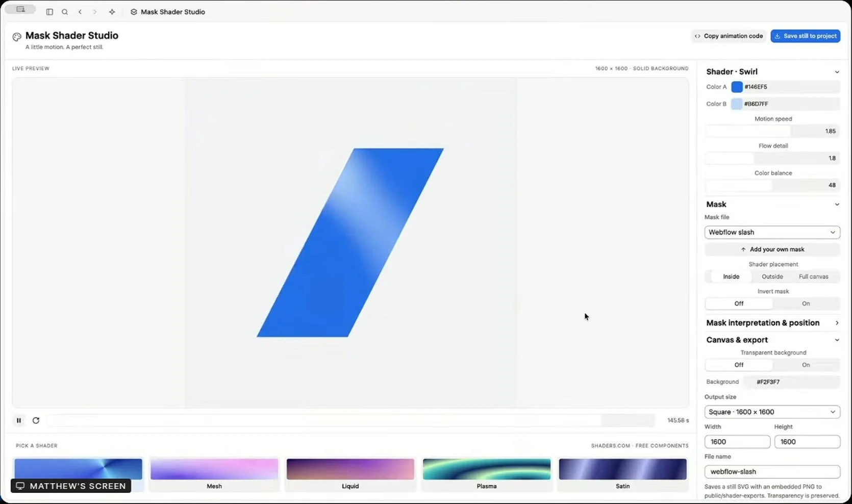Viewport: 852px width, 504px height.
Task: Click the layers icon beside Mask Shader Studio tab
Action: click(x=134, y=12)
